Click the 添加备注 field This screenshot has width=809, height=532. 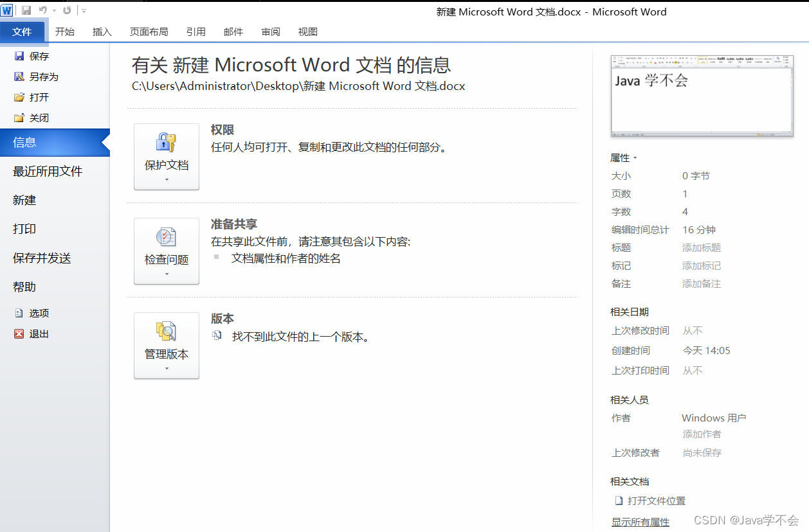(x=702, y=284)
